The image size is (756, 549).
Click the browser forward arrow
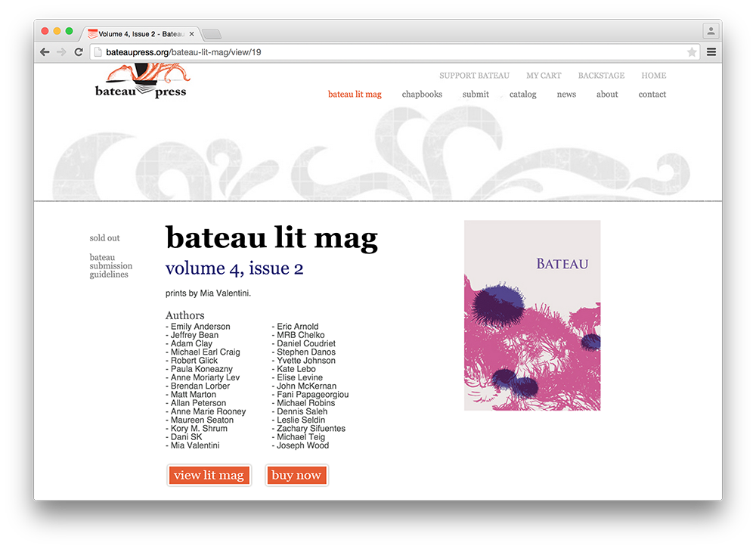point(61,52)
